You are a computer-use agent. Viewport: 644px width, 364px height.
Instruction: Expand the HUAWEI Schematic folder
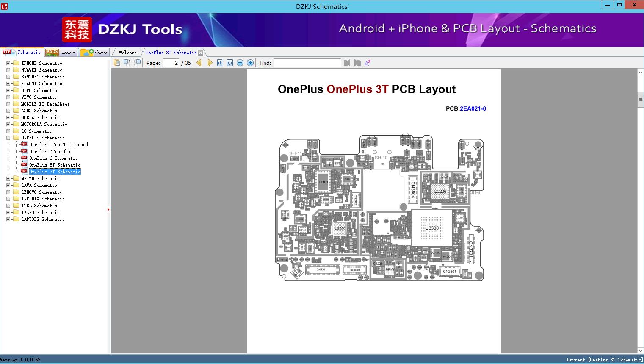coord(8,70)
